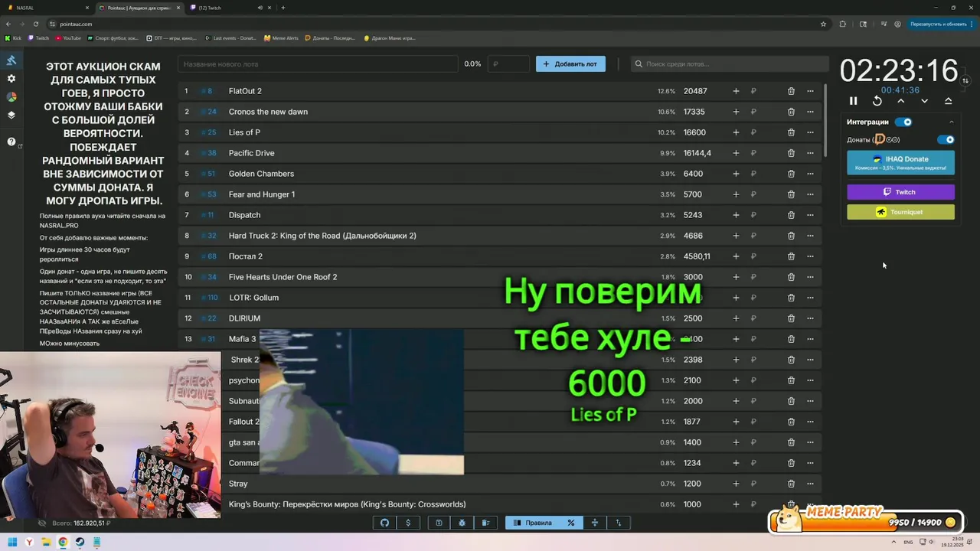The height and width of the screenshot is (551, 980).
Task: Open the YouTube bookmark
Action: [68, 37]
